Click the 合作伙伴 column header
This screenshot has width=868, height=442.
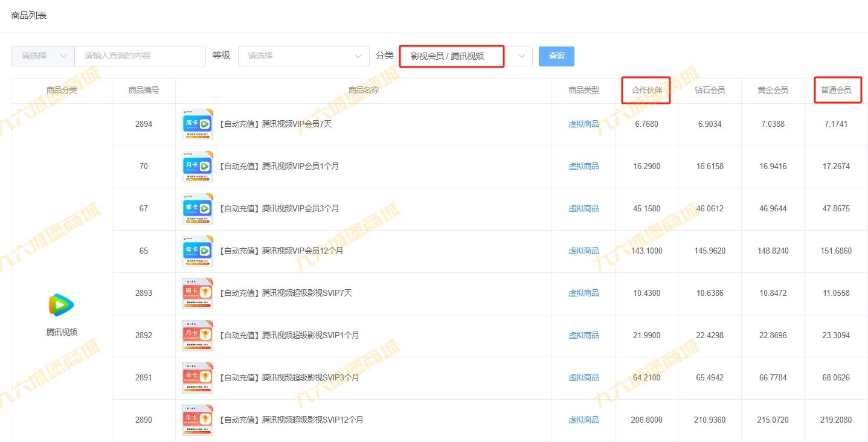click(x=647, y=90)
